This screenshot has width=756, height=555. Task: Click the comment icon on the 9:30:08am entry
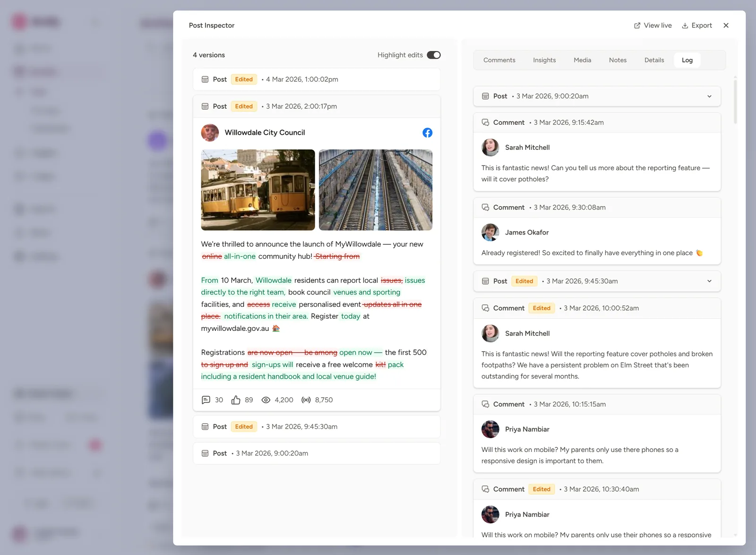[485, 208]
